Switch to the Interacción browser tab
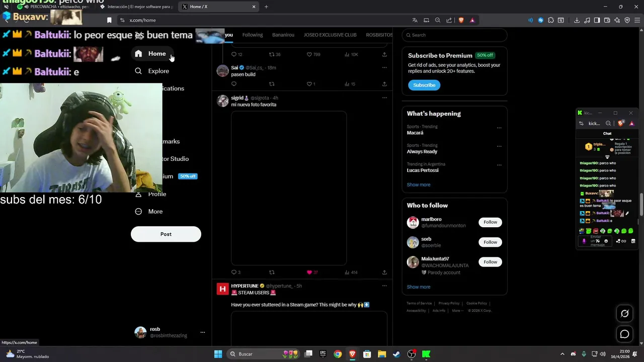The height and width of the screenshot is (362, 644). click(136, 7)
